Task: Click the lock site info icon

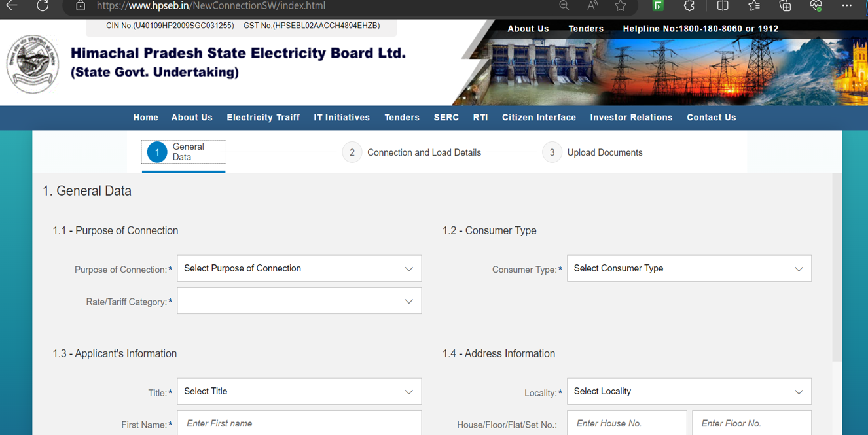Action: point(81,6)
